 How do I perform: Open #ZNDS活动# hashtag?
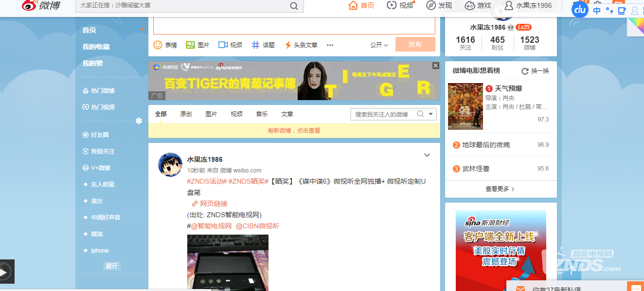point(207,181)
